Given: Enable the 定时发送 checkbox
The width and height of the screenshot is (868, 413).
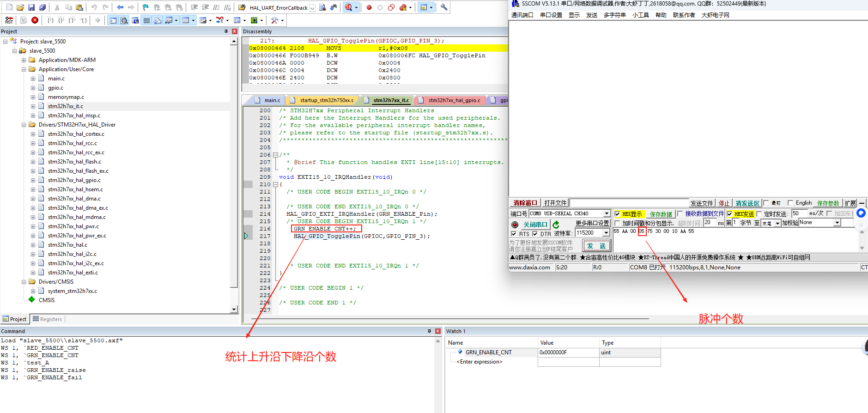Looking at the screenshot, I should tap(759, 214).
